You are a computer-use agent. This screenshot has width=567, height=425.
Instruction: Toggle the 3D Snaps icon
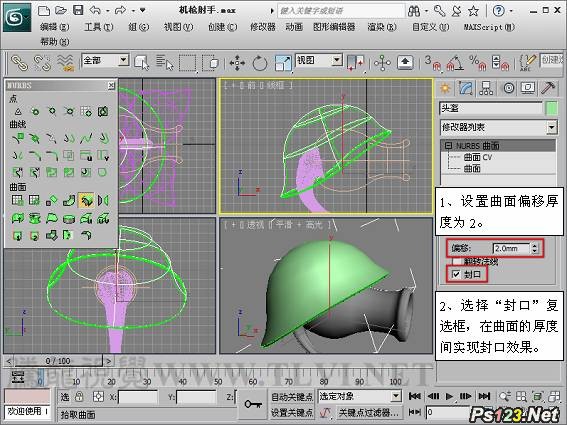pyautogui.click(x=432, y=63)
